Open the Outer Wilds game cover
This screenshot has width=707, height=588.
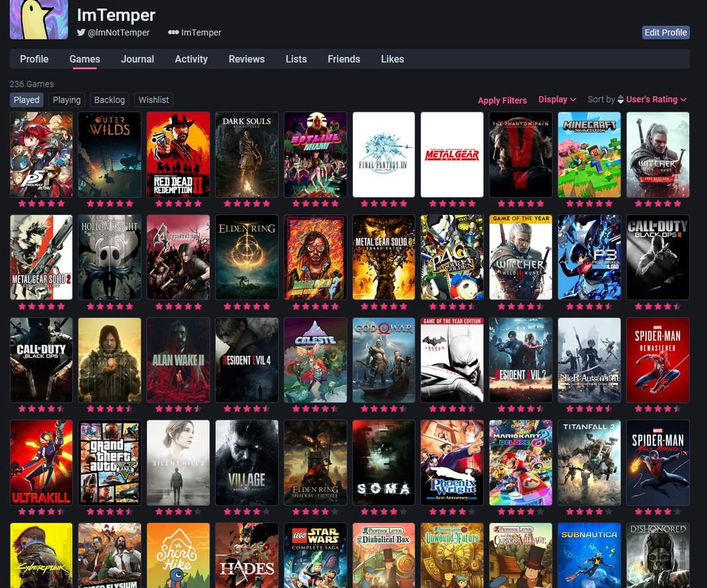110,155
